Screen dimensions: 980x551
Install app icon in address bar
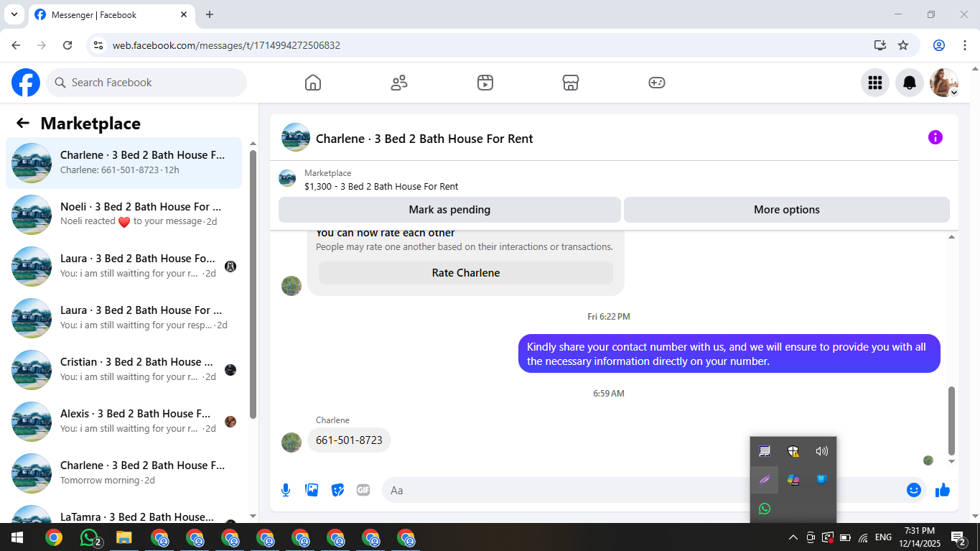coord(880,45)
